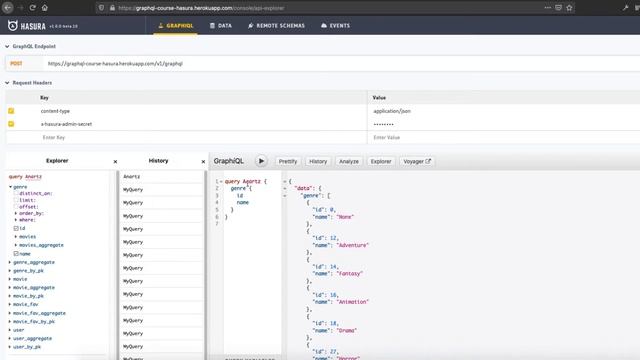Open the GraphiQL tab
This screenshot has height=360, width=640.
tap(176, 26)
